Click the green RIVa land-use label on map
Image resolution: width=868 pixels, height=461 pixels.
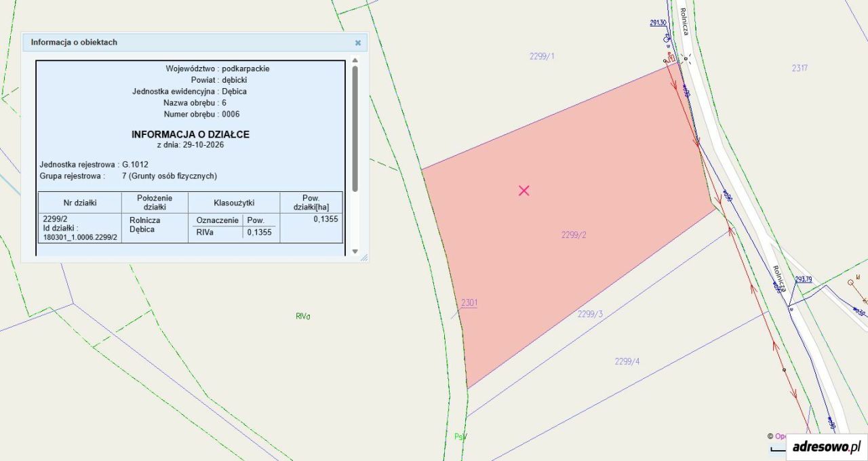coord(303,316)
